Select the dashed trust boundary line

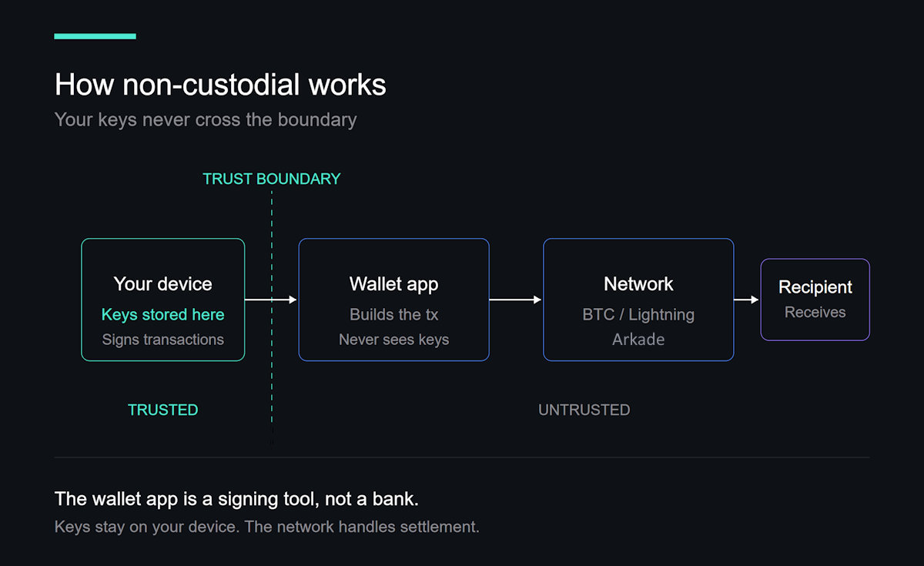[272, 370]
